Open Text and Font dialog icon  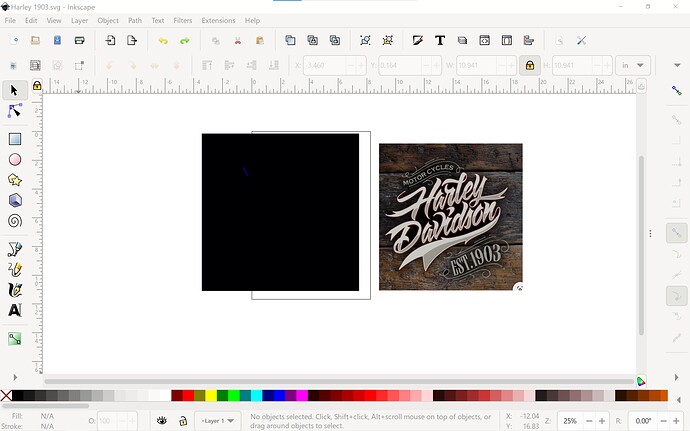tap(440, 41)
